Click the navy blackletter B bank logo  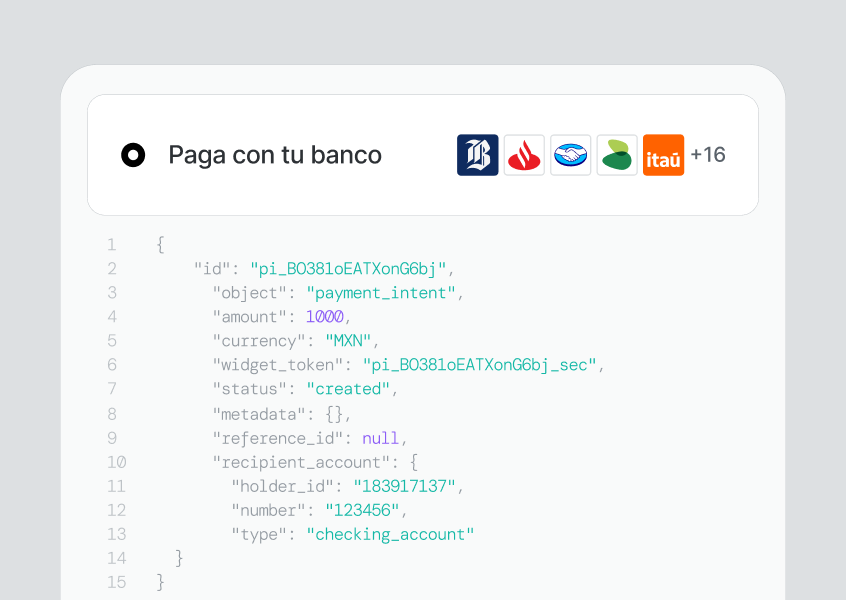tap(477, 155)
